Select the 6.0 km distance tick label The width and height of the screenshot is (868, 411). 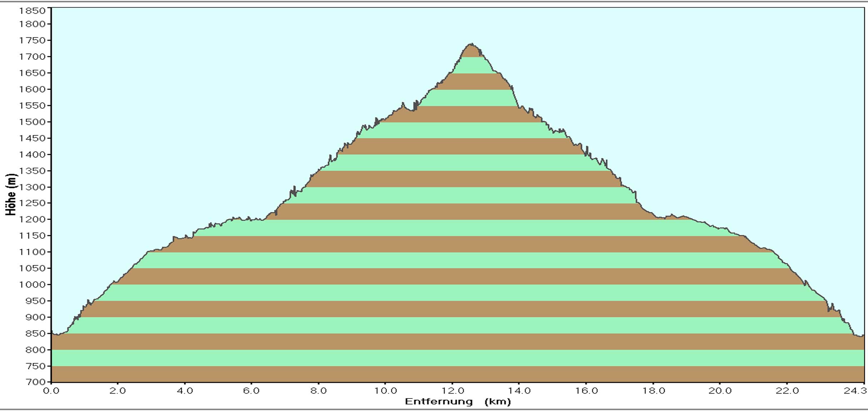[x=251, y=391]
